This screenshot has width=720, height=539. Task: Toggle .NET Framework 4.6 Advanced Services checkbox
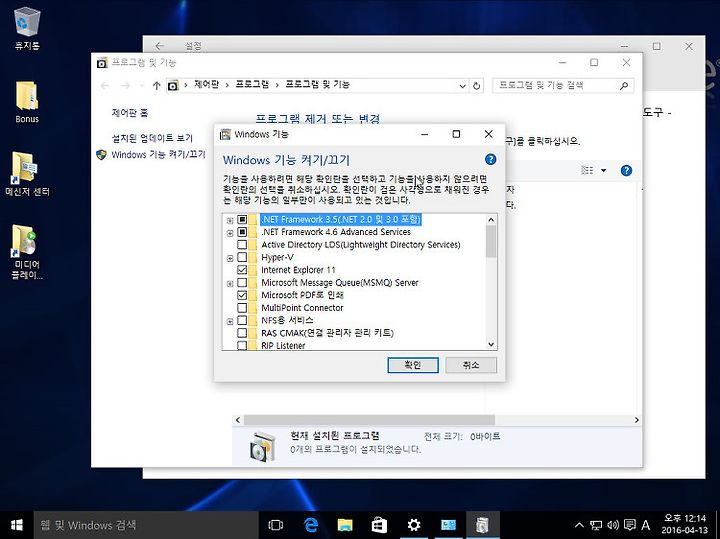tap(242, 232)
